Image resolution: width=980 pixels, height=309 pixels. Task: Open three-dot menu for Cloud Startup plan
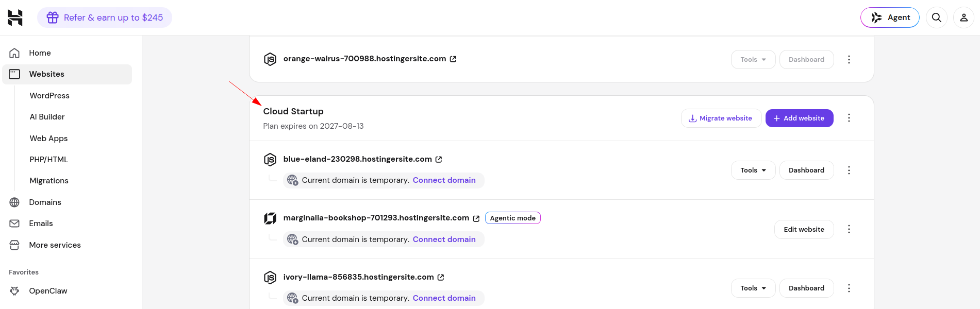click(x=849, y=118)
